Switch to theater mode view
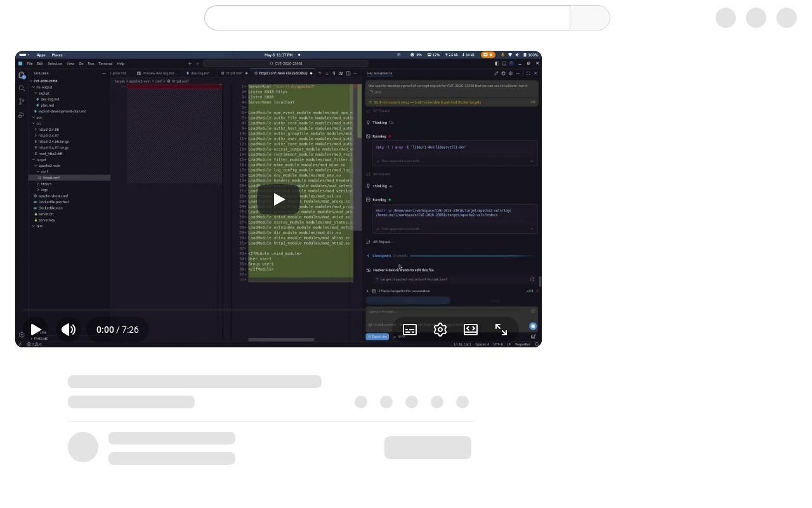 (x=471, y=330)
